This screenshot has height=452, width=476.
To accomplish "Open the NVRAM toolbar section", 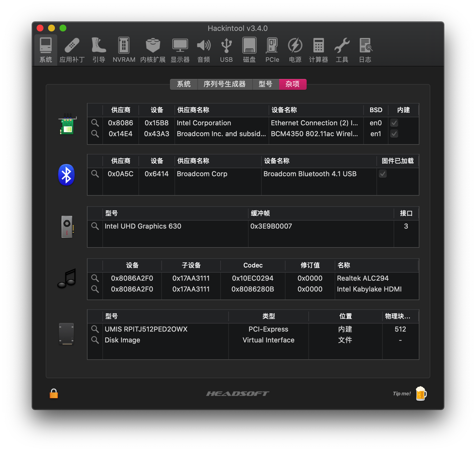I will (124, 50).
